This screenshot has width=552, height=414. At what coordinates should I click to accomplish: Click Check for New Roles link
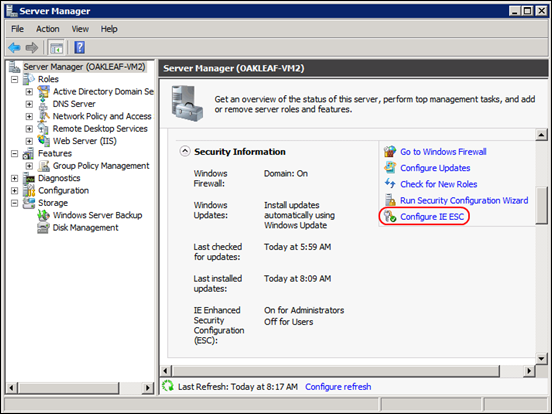439,184
